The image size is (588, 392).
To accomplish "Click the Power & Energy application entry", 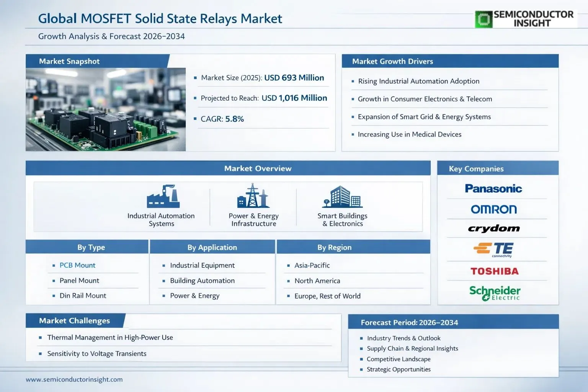I will [x=194, y=296].
